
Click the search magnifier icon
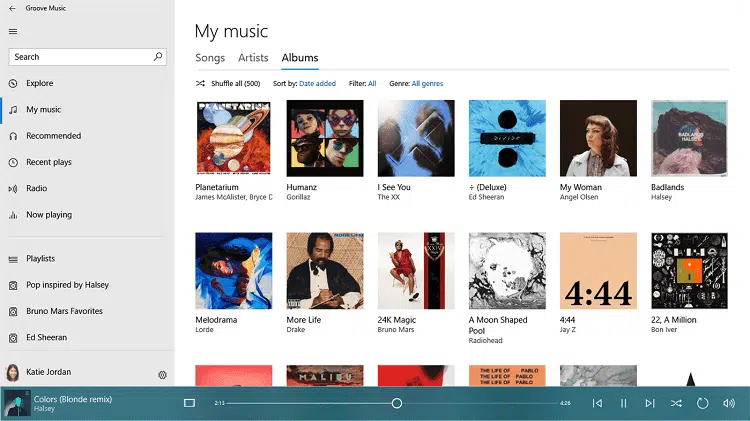pyautogui.click(x=158, y=57)
